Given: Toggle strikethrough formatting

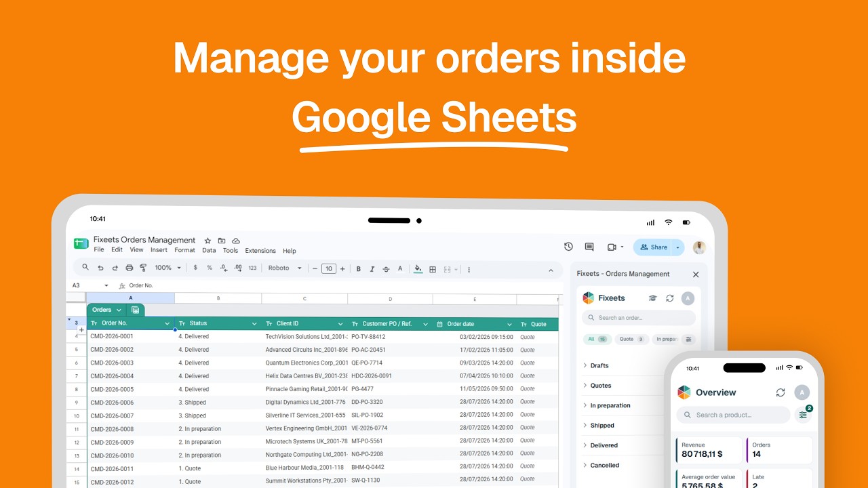Looking at the screenshot, I should (386, 269).
